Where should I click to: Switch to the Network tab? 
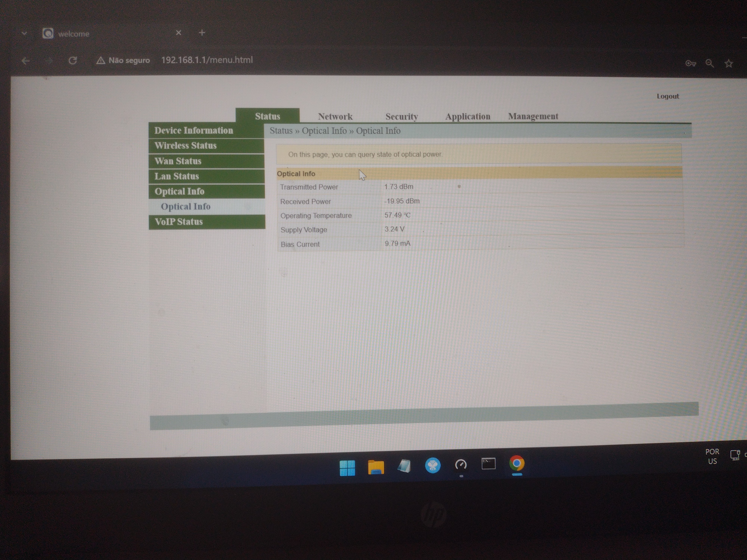tap(335, 117)
